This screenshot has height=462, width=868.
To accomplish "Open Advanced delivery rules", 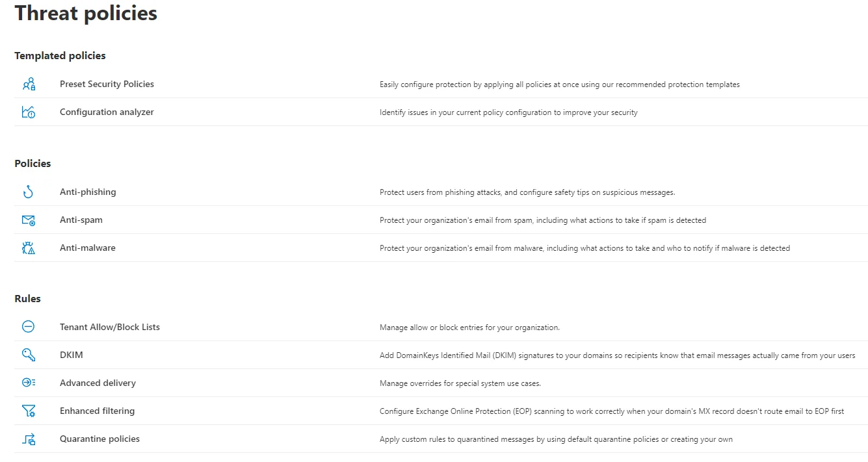I will (98, 383).
